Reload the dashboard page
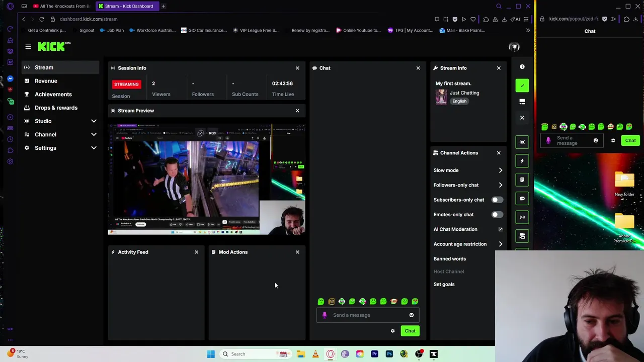644x362 pixels. click(42, 19)
